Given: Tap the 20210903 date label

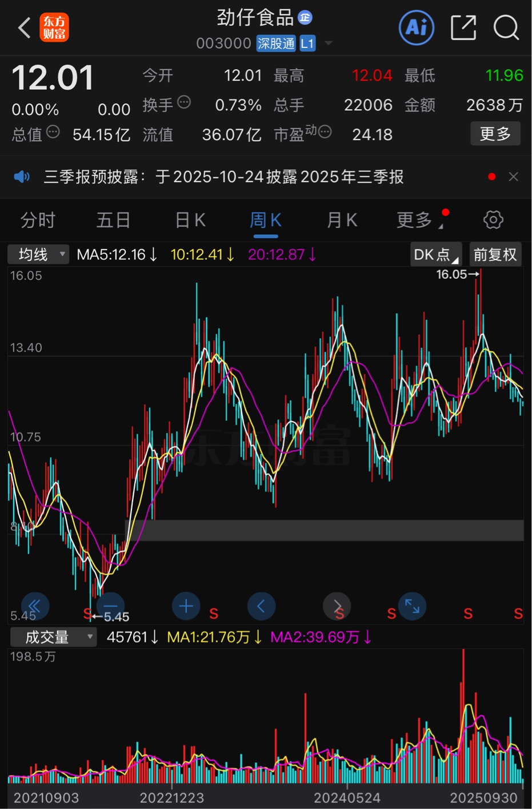Looking at the screenshot, I should pos(46,798).
